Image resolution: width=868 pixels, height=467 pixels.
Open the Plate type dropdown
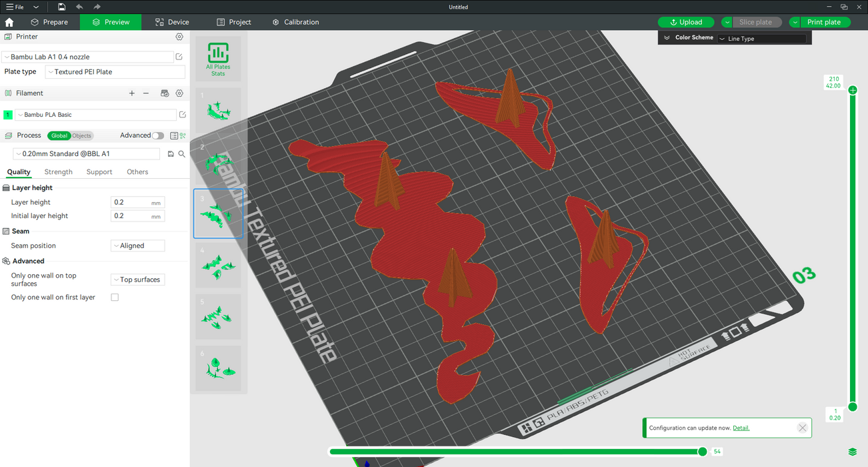[x=114, y=72]
